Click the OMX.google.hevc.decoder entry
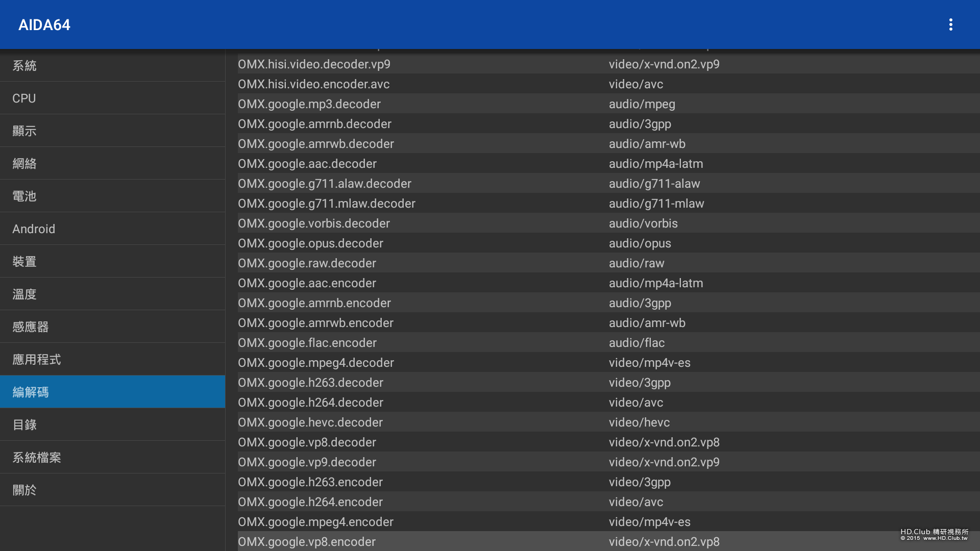 pos(310,422)
